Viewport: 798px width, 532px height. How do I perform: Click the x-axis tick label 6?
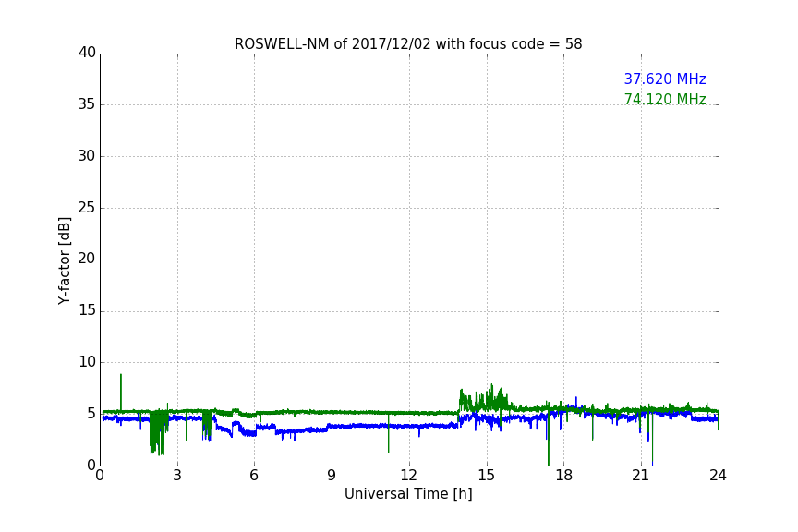255,476
